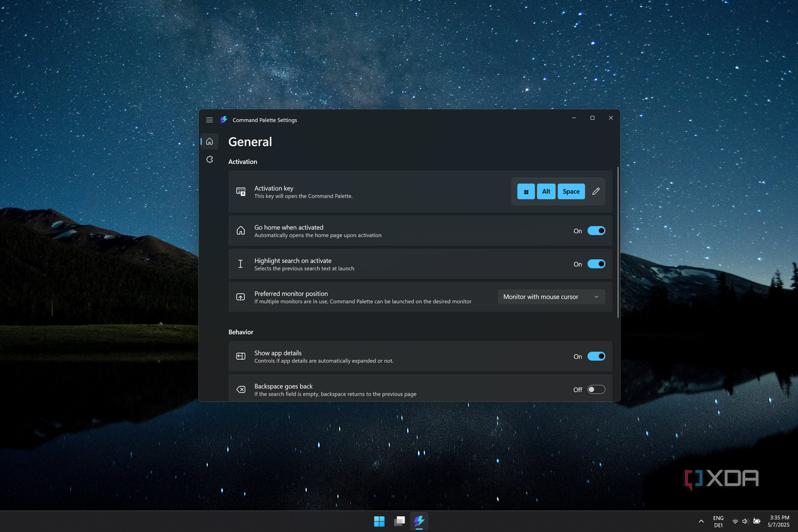Show hidden system tray icons chevron

701,521
